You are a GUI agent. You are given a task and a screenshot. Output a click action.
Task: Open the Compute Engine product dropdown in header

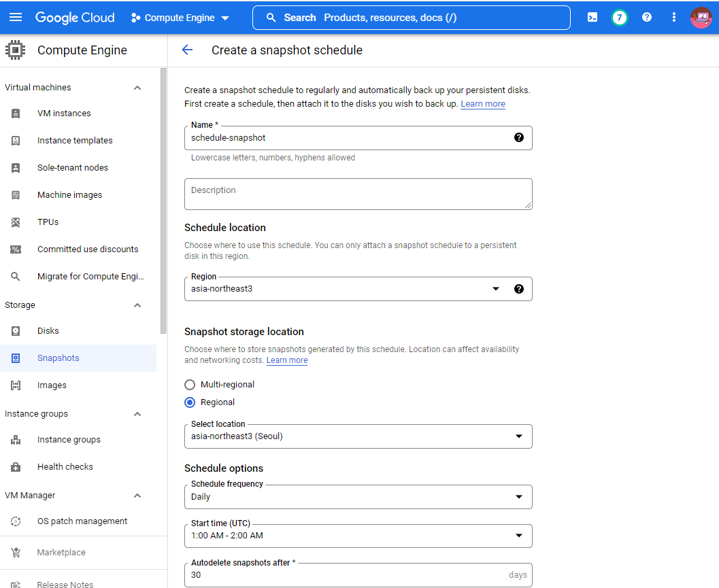coord(180,18)
